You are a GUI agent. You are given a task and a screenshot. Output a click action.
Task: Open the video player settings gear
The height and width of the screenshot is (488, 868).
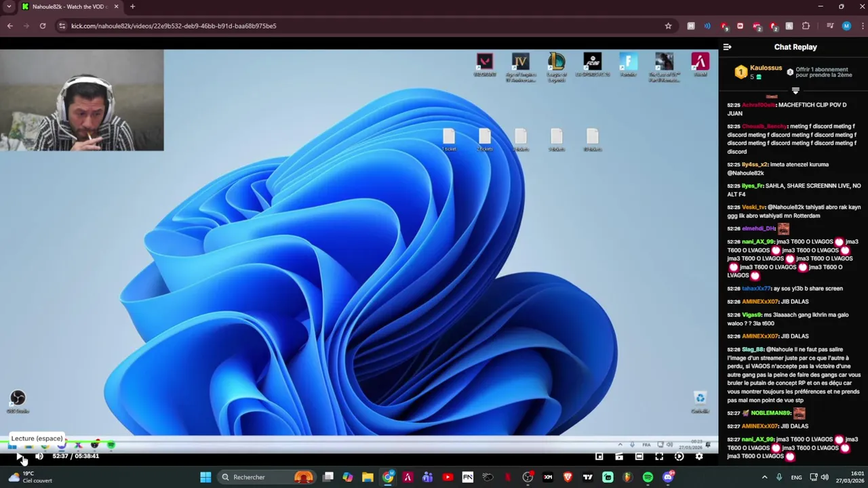699,456
